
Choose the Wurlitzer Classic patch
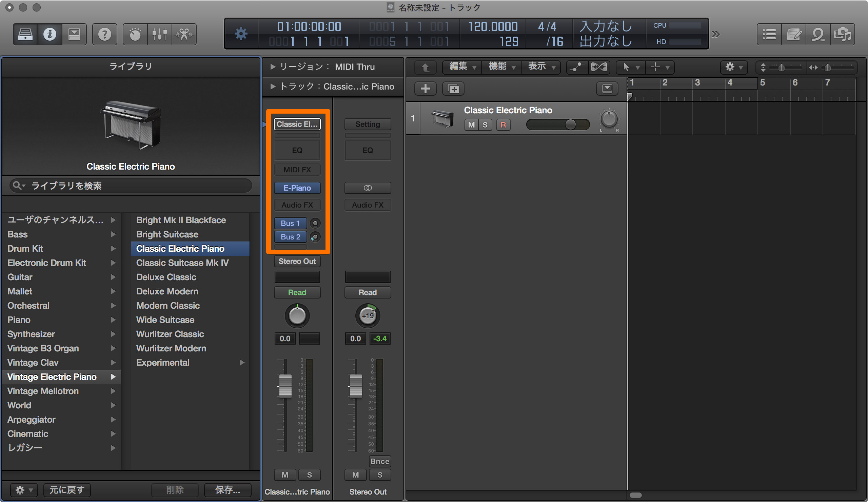(x=190, y=334)
